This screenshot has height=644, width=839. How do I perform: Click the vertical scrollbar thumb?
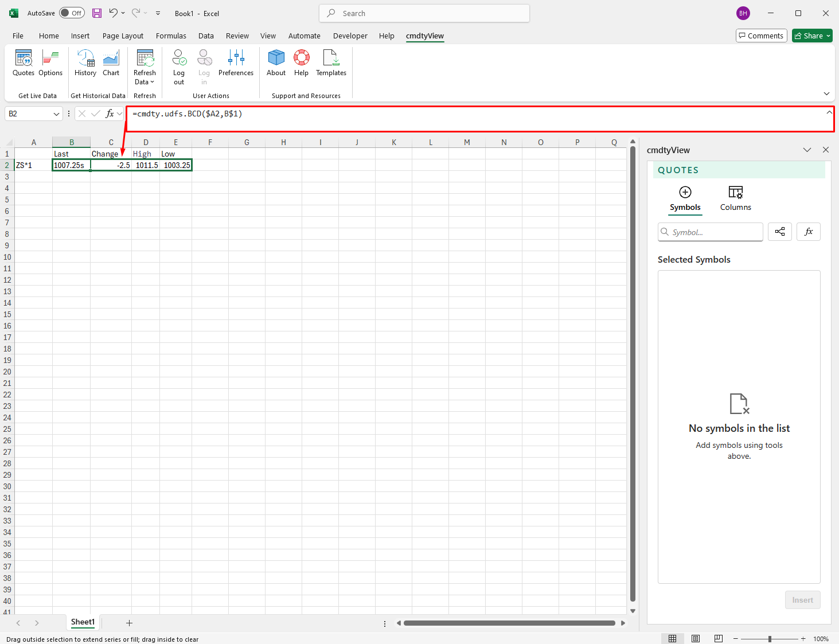click(x=633, y=373)
